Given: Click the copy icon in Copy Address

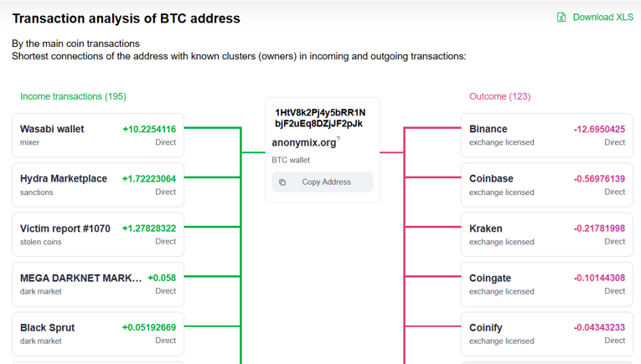Looking at the screenshot, I should click(x=282, y=182).
